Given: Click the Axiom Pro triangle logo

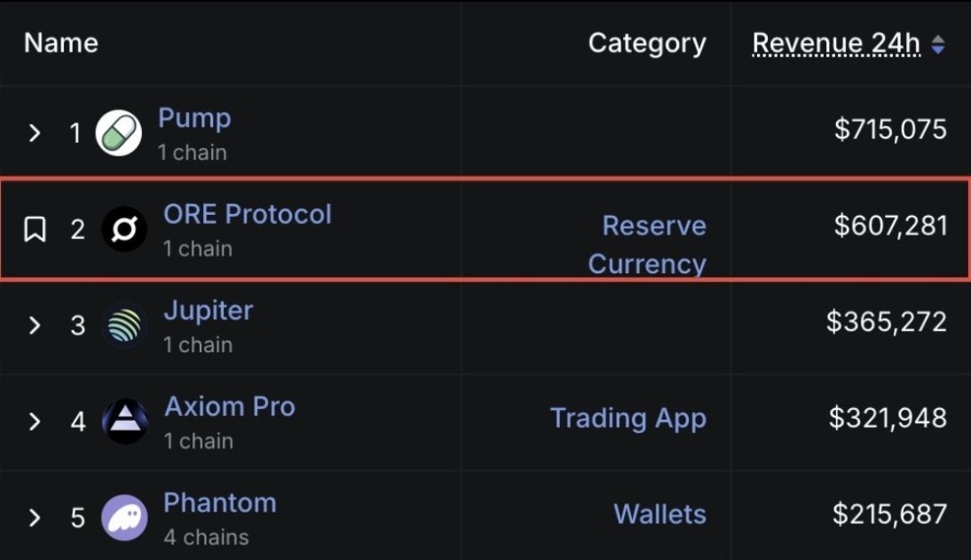Looking at the screenshot, I should tap(124, 422).
